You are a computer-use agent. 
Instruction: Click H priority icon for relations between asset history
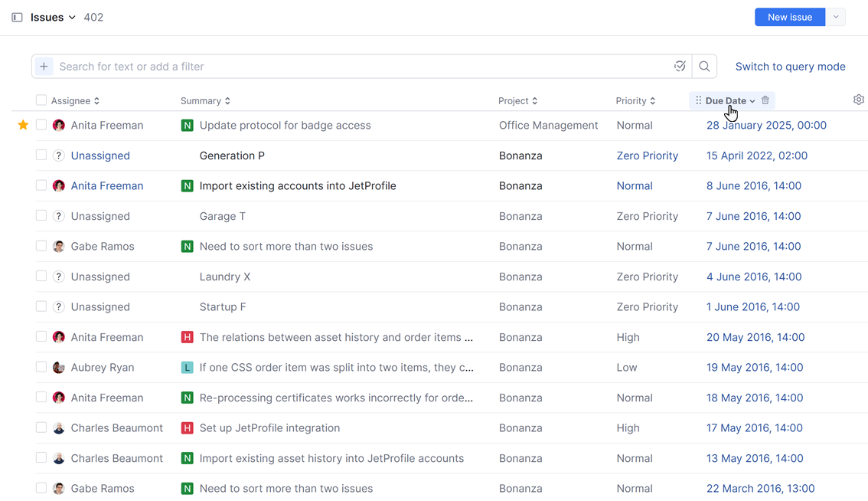187,337
